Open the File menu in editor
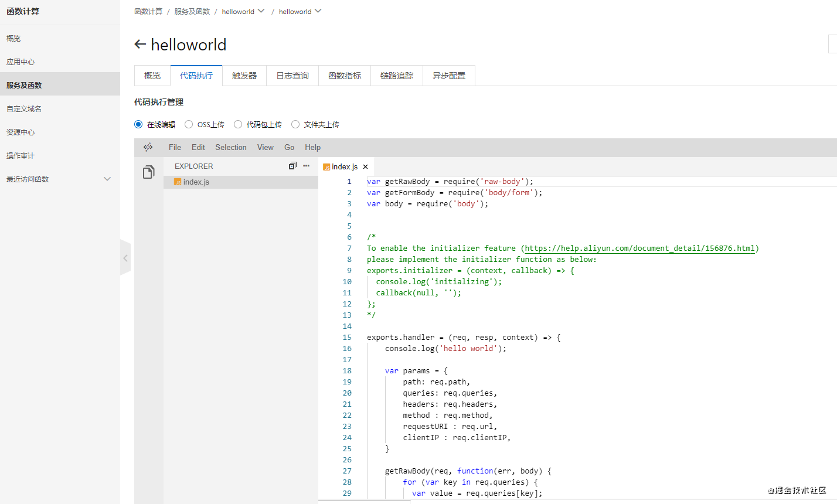The width and height of the screenshot is (837, 504). coord(175,147)
